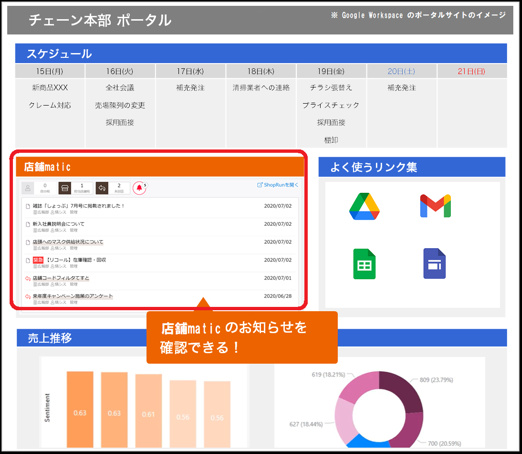Viewport: 522px width, 454px height.
Task: Click the 棚卸 schedule entry
Action: 331,140
